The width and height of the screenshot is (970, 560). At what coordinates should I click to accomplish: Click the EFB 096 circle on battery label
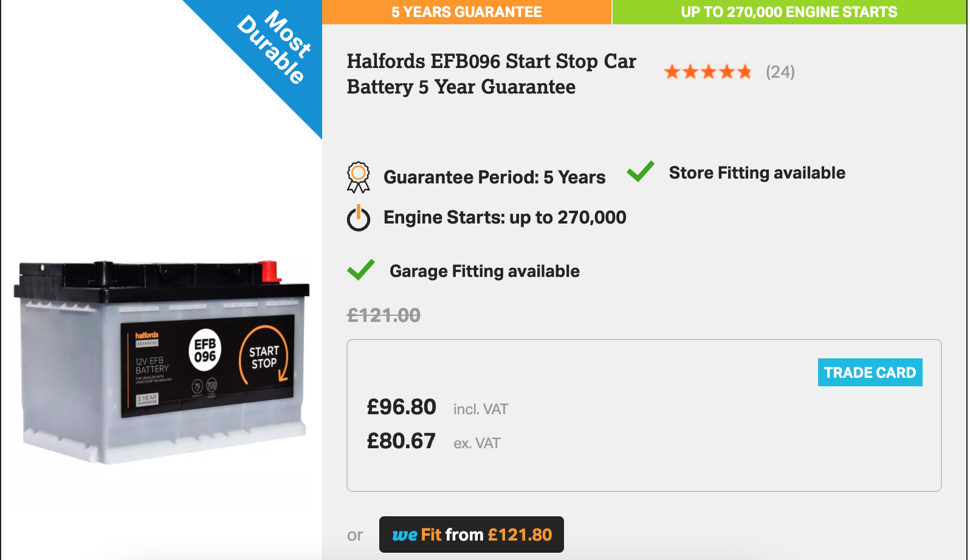click(205, 350)
